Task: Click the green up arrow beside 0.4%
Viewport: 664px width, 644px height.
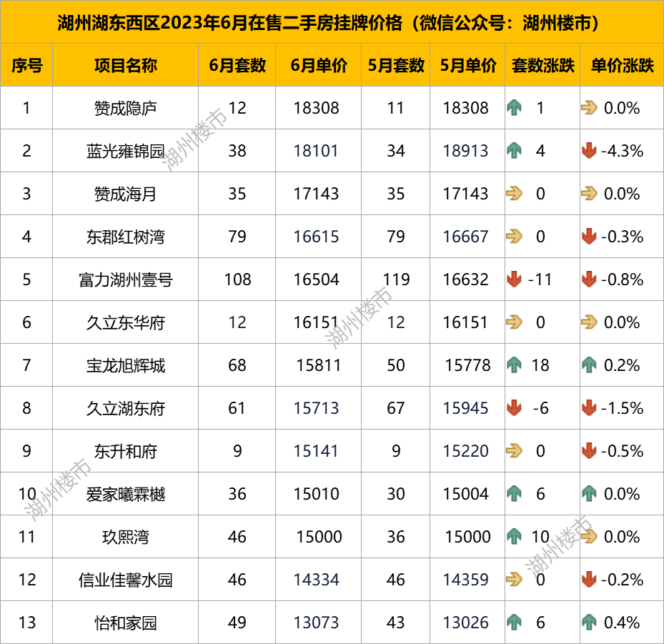Action: 589,623
